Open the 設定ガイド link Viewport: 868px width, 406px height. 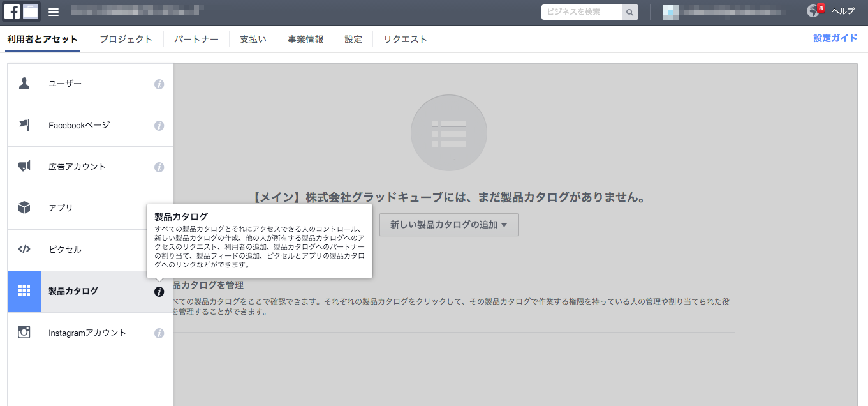(835, 38)
